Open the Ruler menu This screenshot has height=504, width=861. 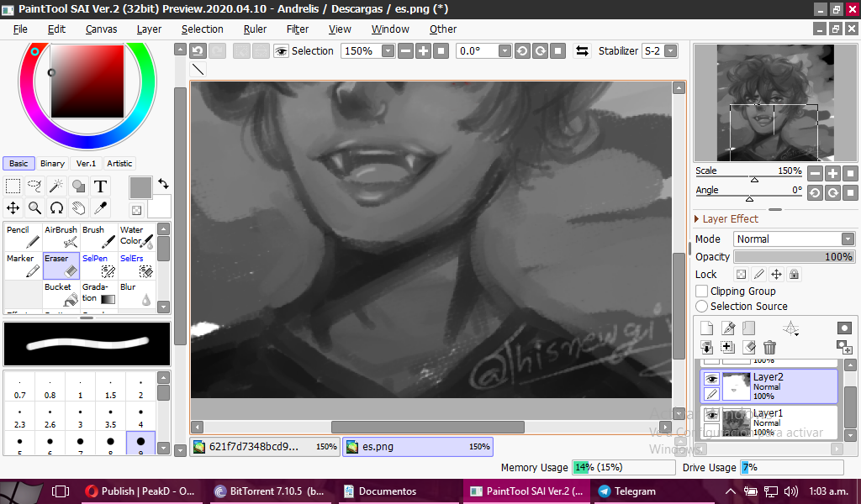coord(255,29)
